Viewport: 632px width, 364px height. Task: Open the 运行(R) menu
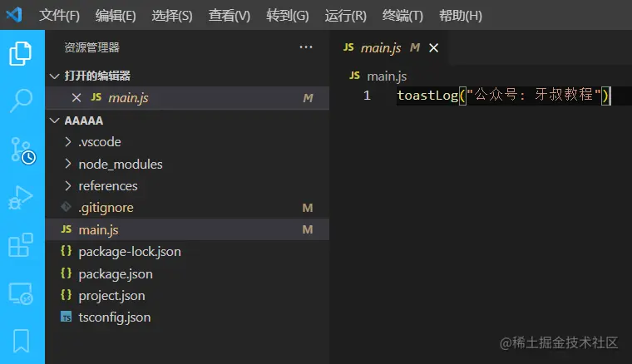click(x=345, y=15)
